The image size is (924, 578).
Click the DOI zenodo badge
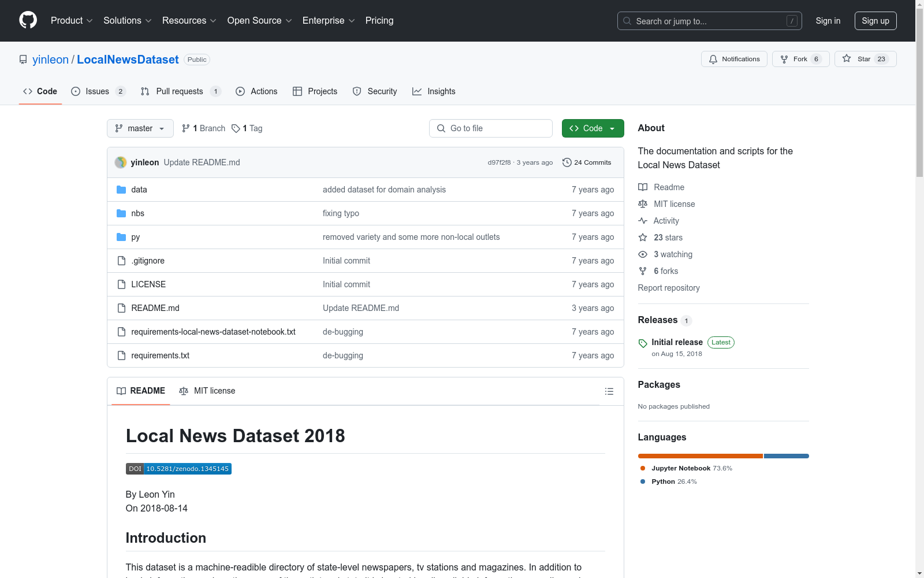[x=178, y=469]
